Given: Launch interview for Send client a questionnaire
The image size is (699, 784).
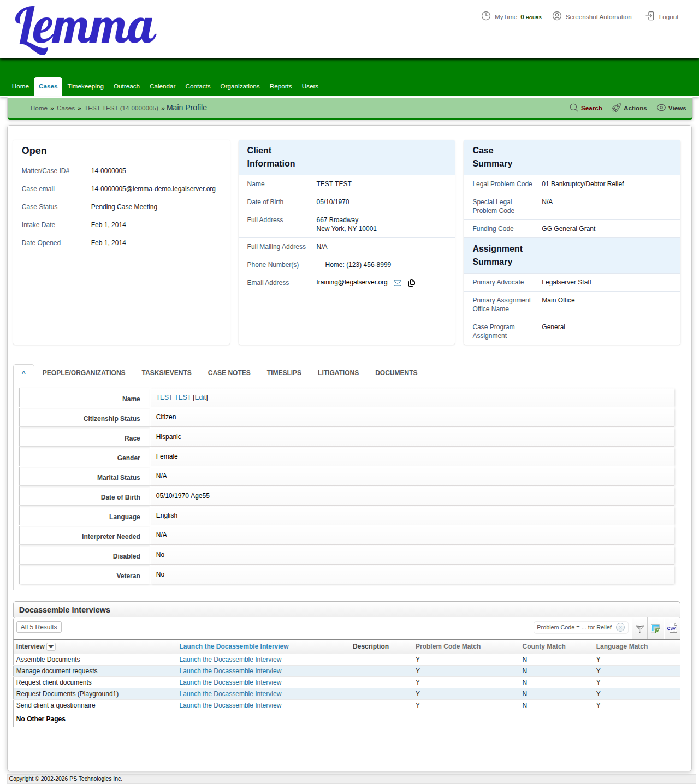Looking at the screenshot, I should (x=230, y=705).
